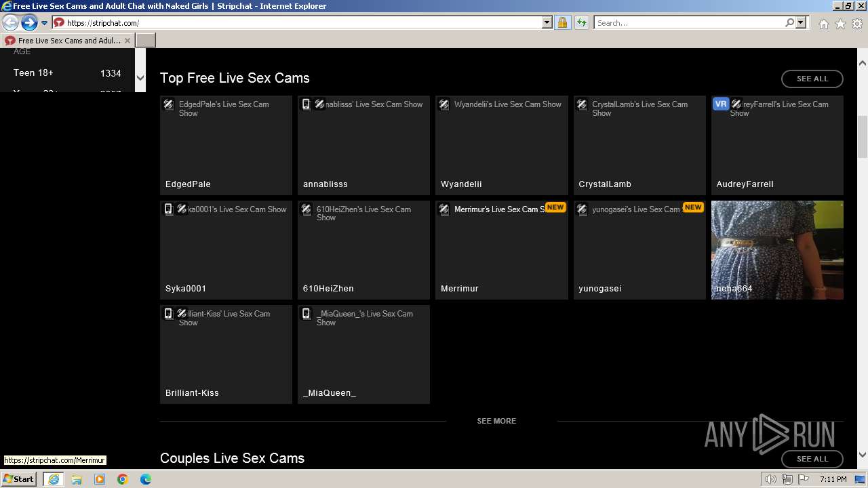Click the sidebar scroll down chevron

(140, 77)
